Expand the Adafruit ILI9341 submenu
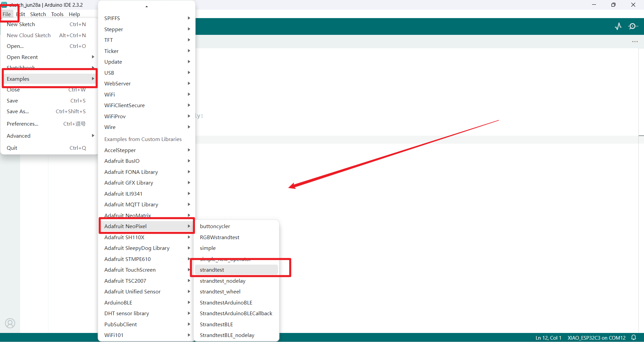 [147, 194]
